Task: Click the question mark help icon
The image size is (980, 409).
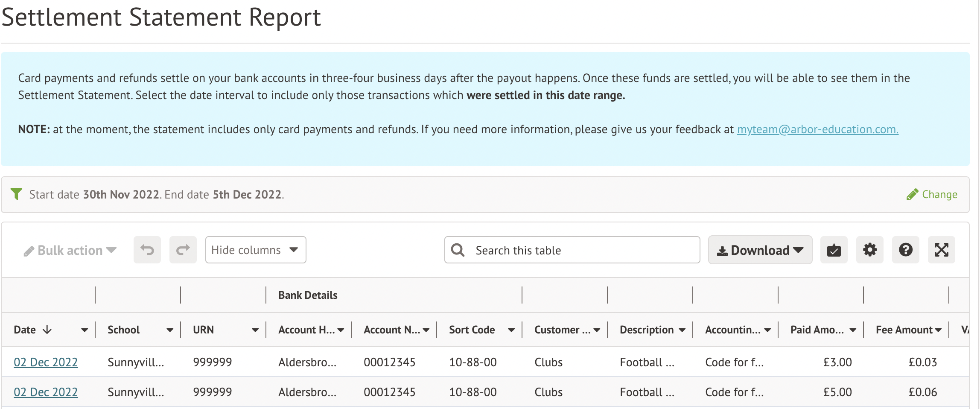Action: [x=905, y=250]
